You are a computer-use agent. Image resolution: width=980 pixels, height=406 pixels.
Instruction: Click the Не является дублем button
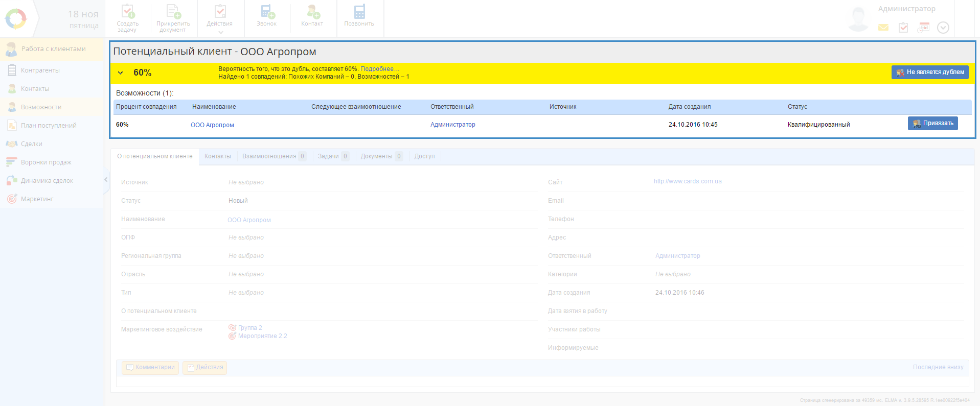(930, 73)
